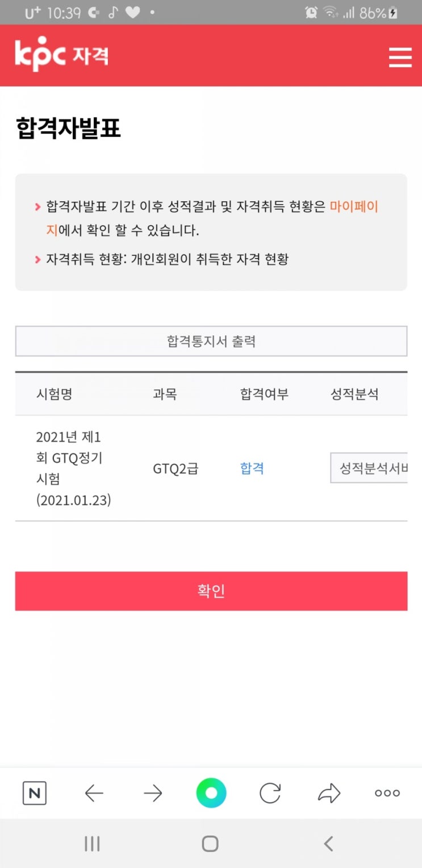Open the hamburger menu icon

click(x=400, y=57)
